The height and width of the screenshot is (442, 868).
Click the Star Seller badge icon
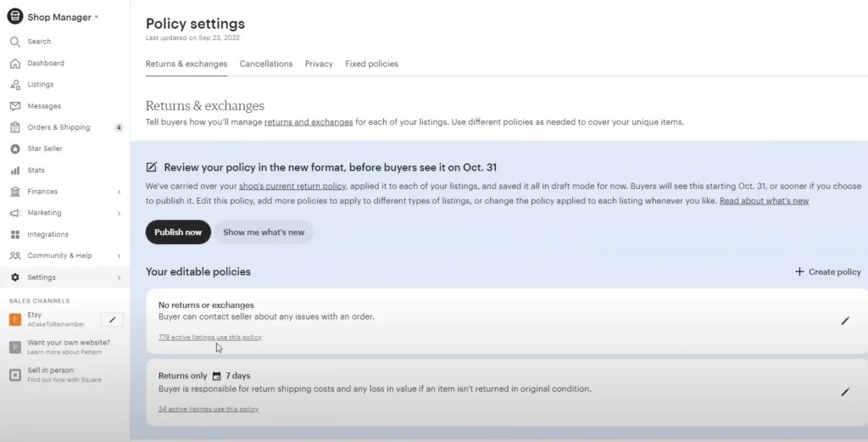tap(15, 148)
